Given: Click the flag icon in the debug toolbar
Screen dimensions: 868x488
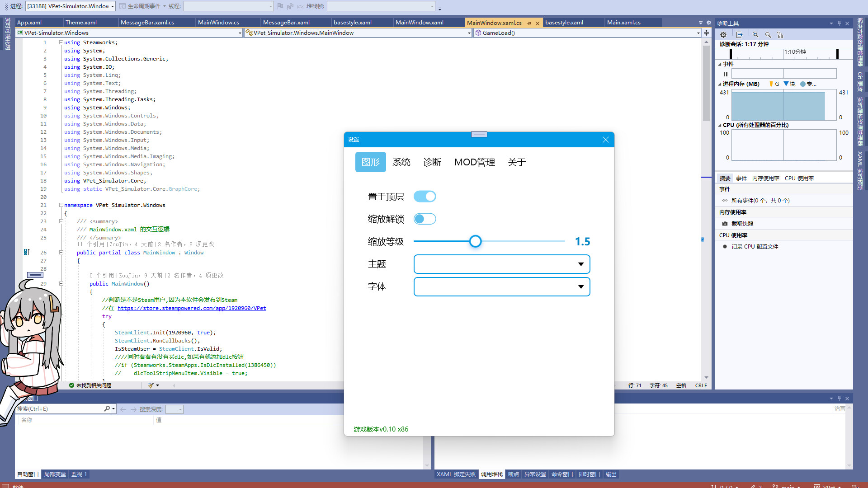Looking at the screenshot, I should pyautogui.click(x=280, y=6).
